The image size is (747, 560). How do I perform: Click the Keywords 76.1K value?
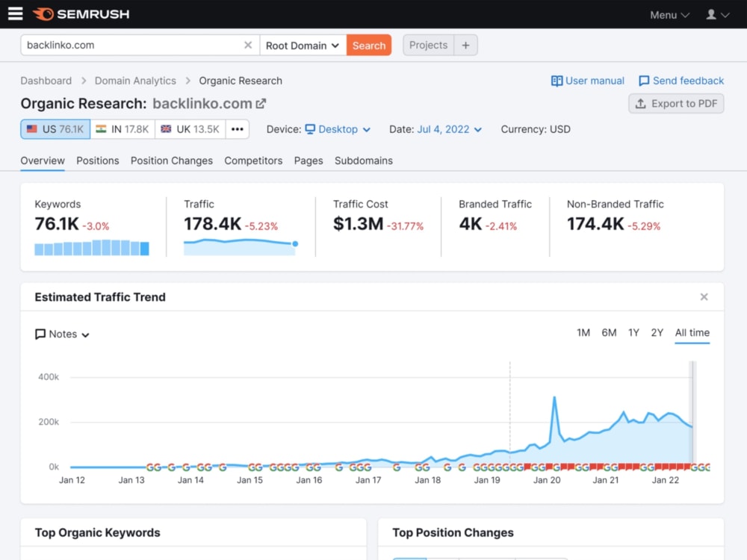click(x=57, y=224)
